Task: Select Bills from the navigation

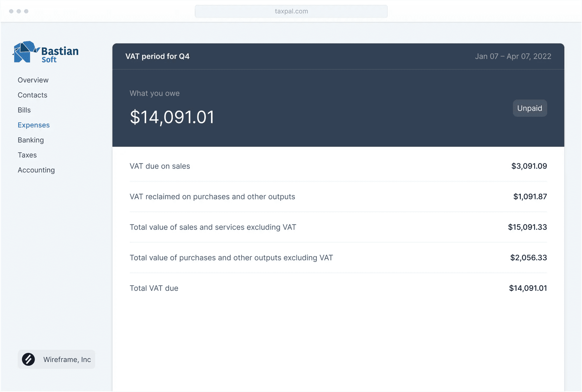Action: [x=24, y=110]
